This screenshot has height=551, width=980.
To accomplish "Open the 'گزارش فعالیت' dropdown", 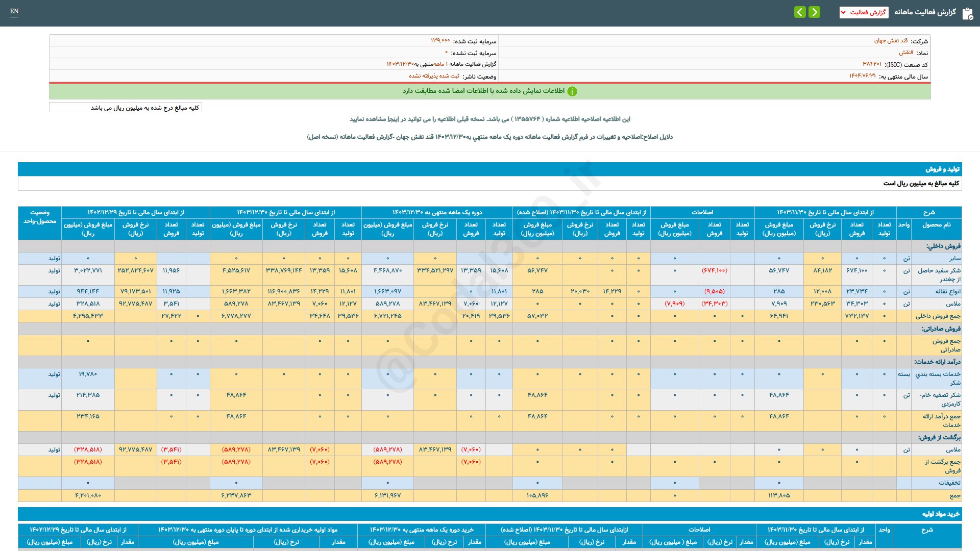I will click(x=864, y=12).
